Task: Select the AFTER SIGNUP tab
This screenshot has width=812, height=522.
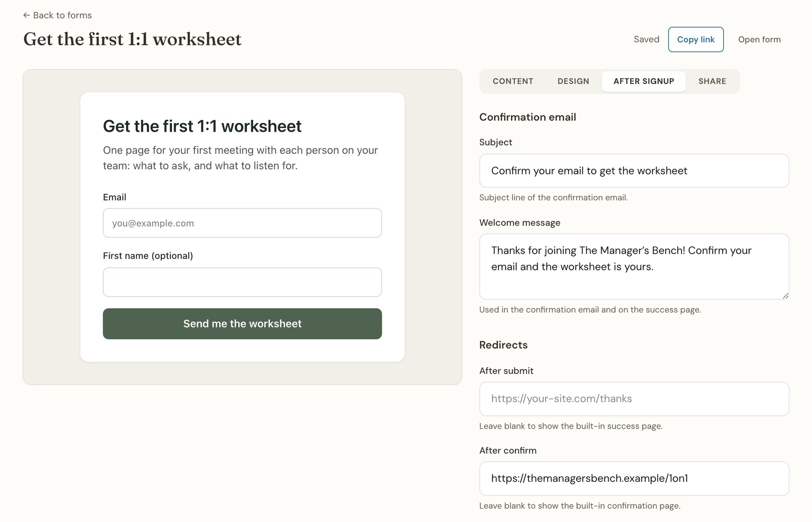Action: (644, 81)
